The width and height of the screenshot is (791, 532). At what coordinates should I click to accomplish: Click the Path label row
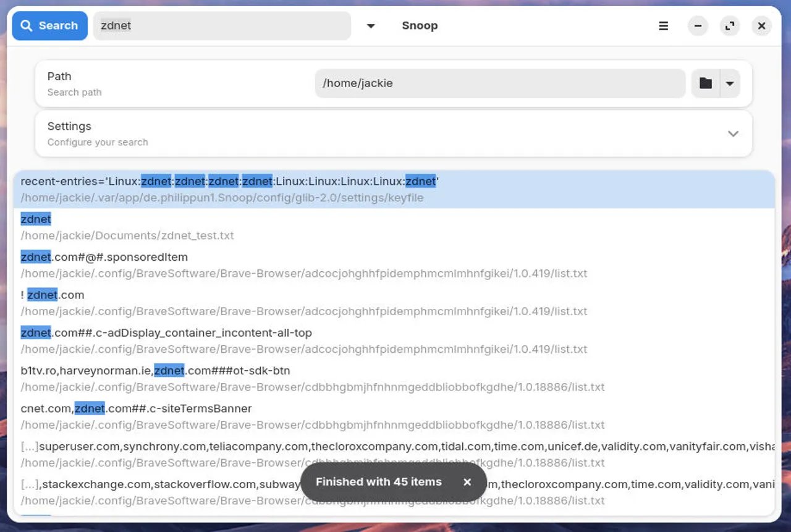click(x=394, y=83)
